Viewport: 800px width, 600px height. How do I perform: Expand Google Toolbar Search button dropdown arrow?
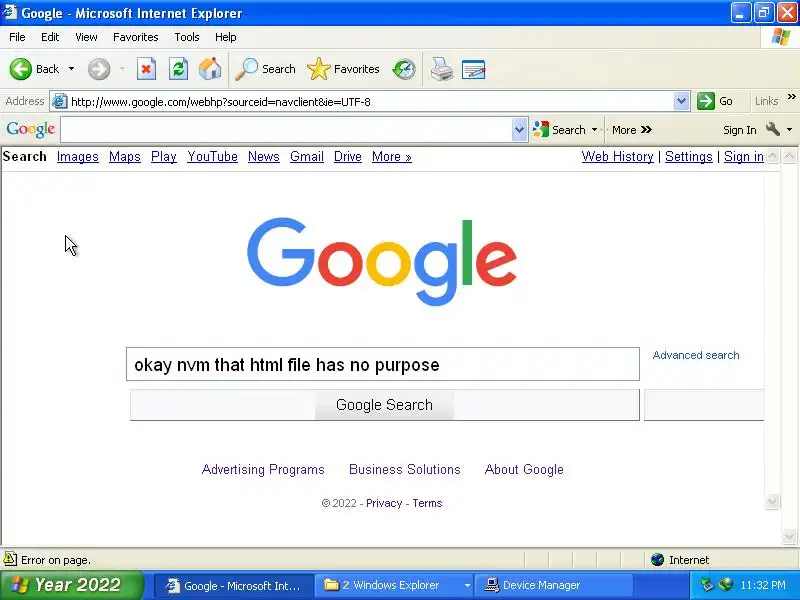(x=594, y=130)
